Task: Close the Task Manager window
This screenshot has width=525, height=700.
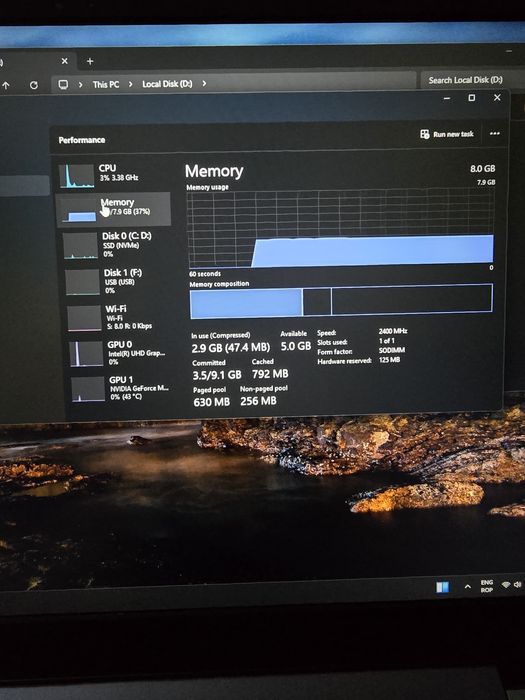Action: point(497,97)
